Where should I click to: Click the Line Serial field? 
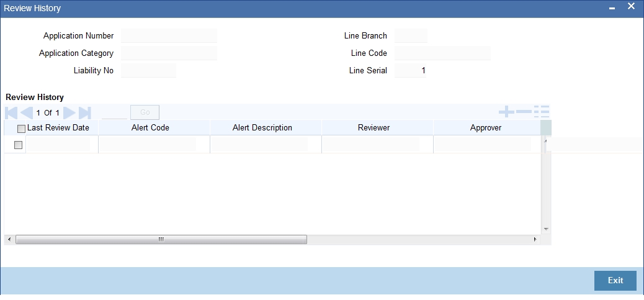411,70
